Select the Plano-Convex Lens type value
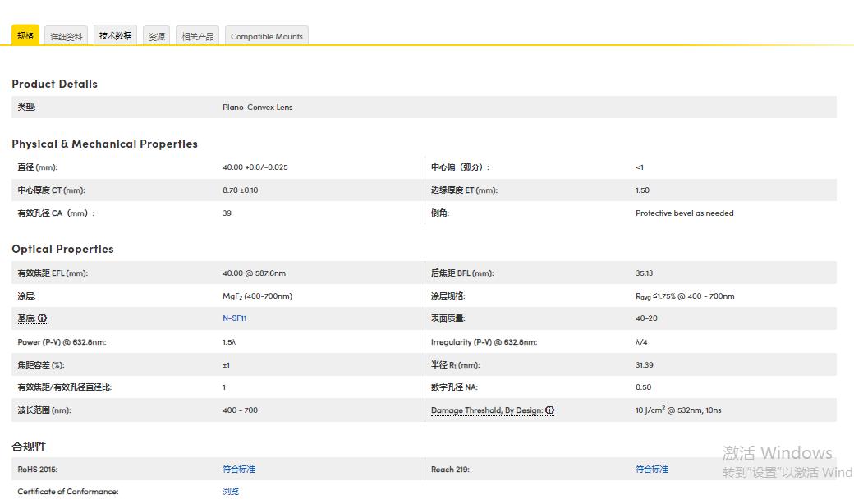Image resolution: width=854 pixels, height=504 pixels. [x=257, y=108]
